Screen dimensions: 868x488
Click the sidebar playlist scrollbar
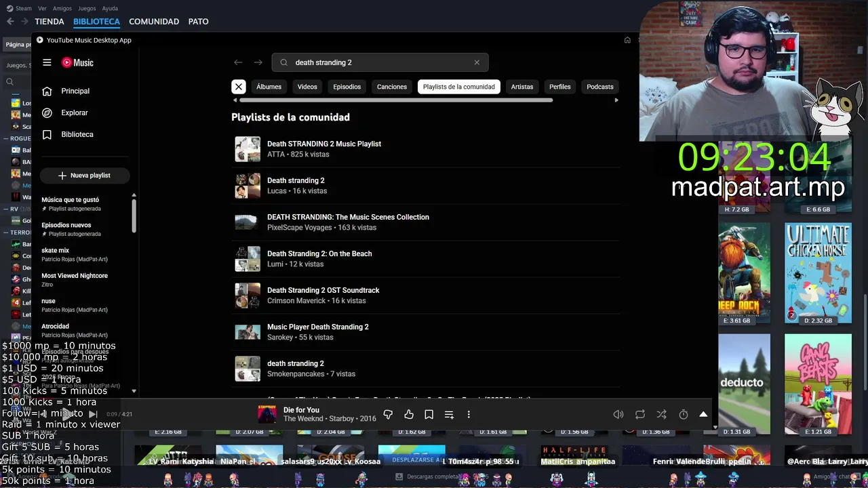134,215
